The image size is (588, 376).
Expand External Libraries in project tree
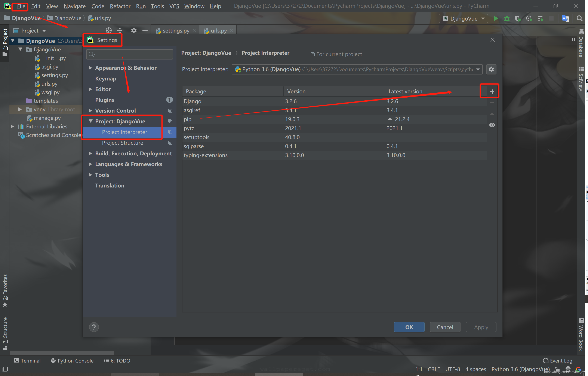pos(12,126)
